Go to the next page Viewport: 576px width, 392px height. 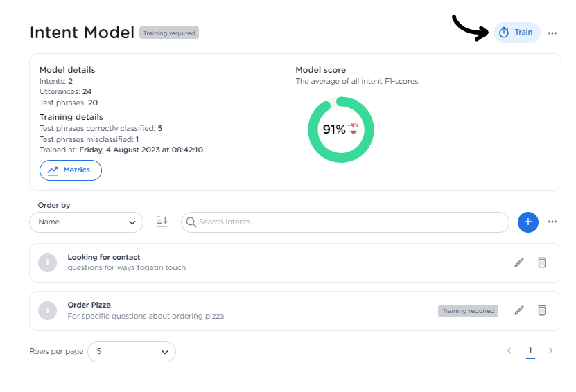[551, 351]
